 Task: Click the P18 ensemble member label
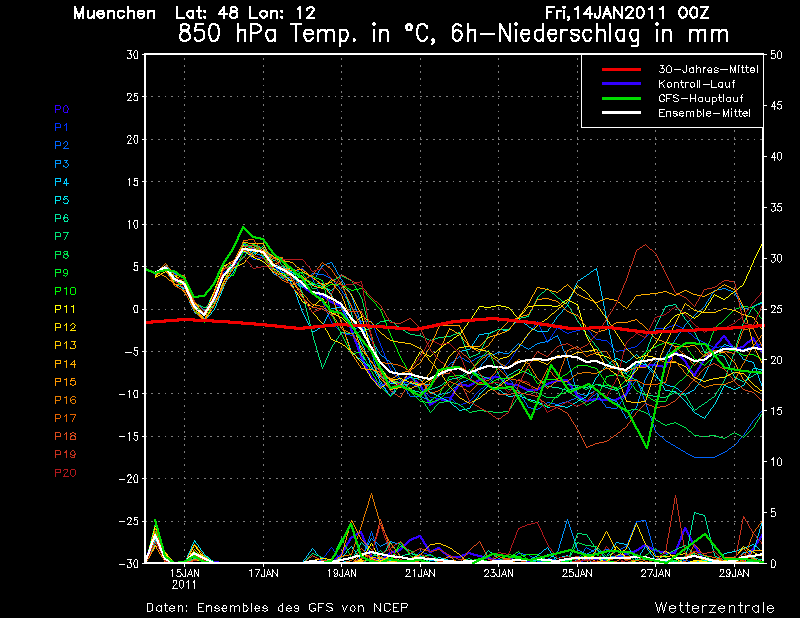coord(65,436)
